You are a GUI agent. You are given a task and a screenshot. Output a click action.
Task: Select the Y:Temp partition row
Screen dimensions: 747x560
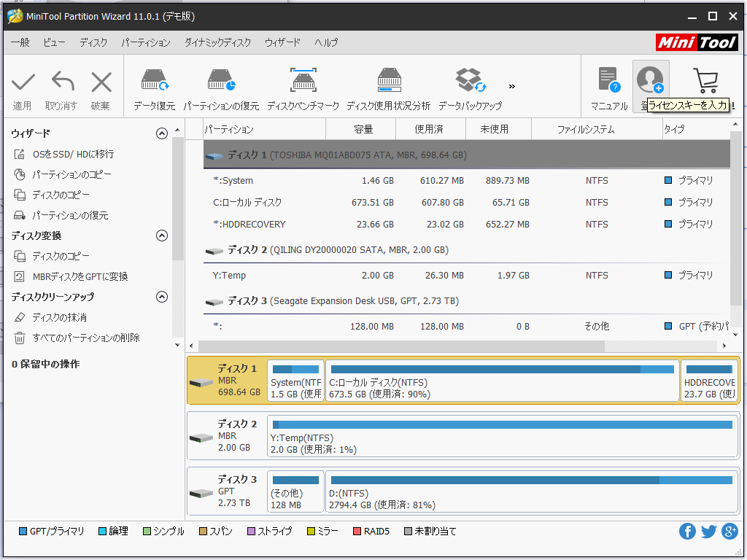point(466,275)
